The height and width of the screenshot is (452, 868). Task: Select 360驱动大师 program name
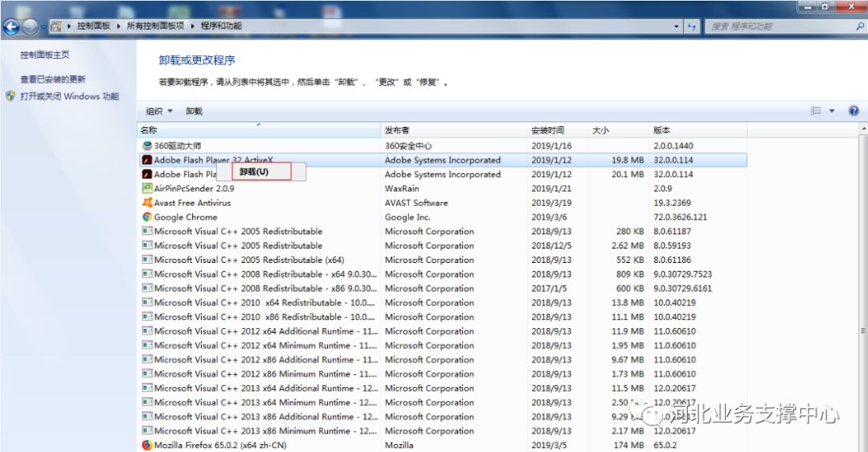point(177,146)
